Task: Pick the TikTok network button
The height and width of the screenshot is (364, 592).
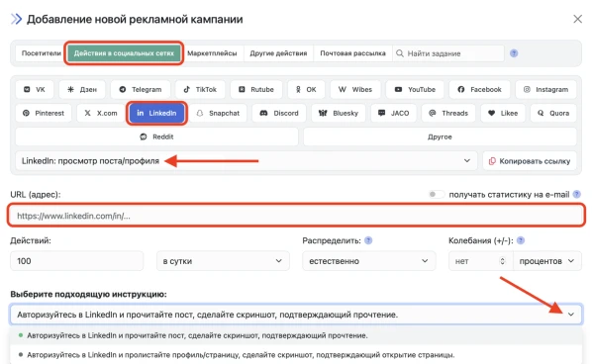Action: (200, 89)
